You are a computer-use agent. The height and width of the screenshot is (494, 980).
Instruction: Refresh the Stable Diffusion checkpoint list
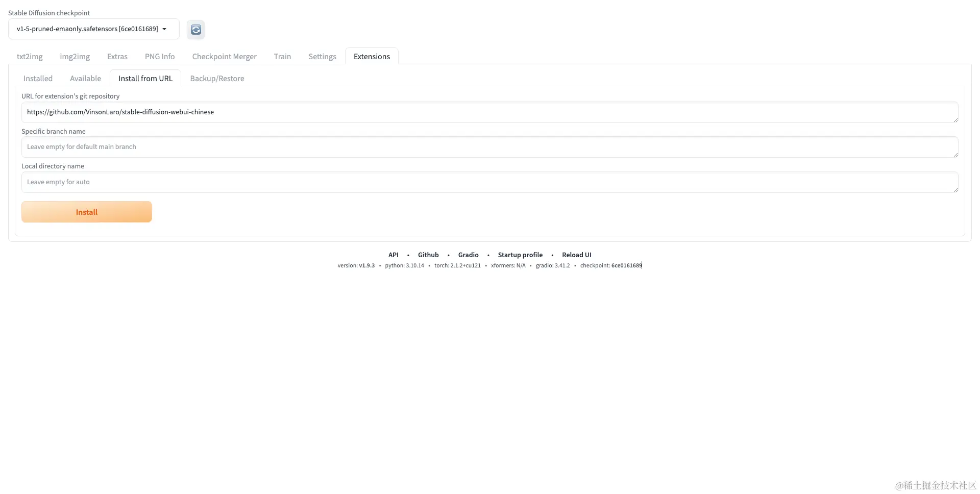click(195, 29)
